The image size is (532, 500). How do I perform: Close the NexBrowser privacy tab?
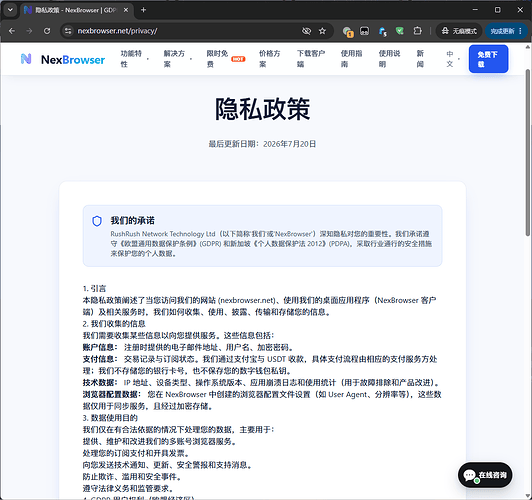[126, 10]
